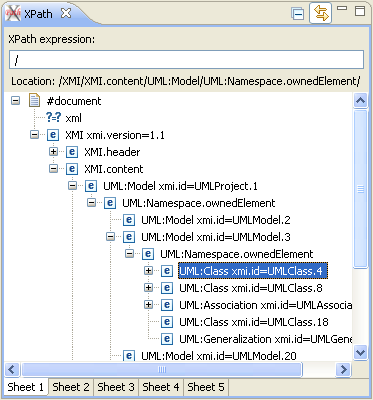
Task: Select 'UML:Model xmi.id=UMLModel.20' row text
Action: click(x=219, y=356)
